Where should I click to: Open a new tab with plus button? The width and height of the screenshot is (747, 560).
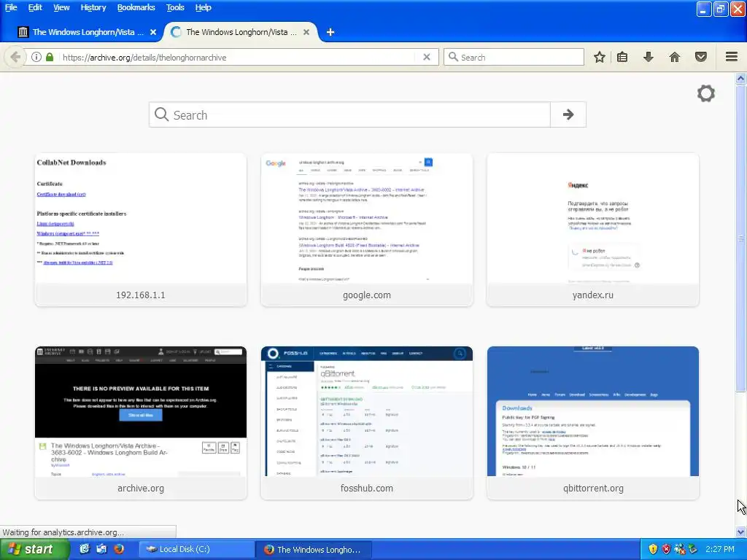coord(330,32)
